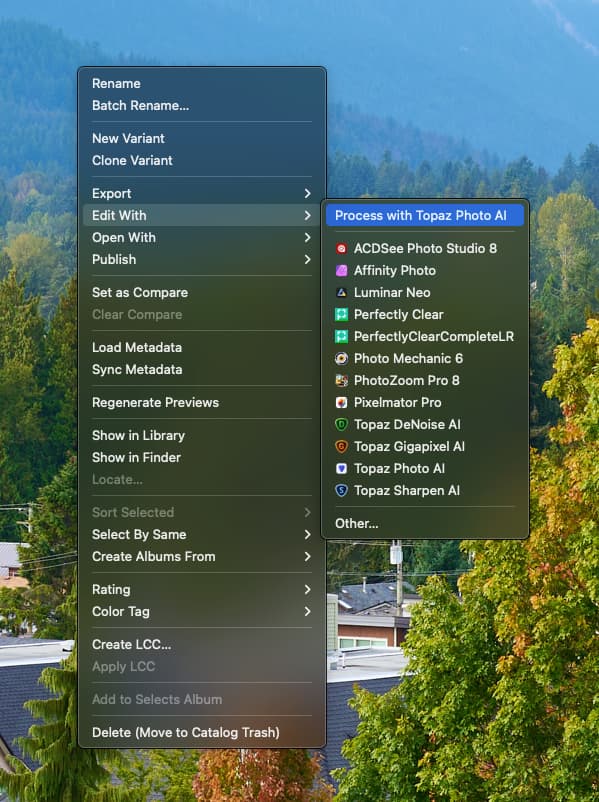This screenshot has width=599, height=802.
Task: Select New Variant menu entry
Action: click(x=202, y=138)
